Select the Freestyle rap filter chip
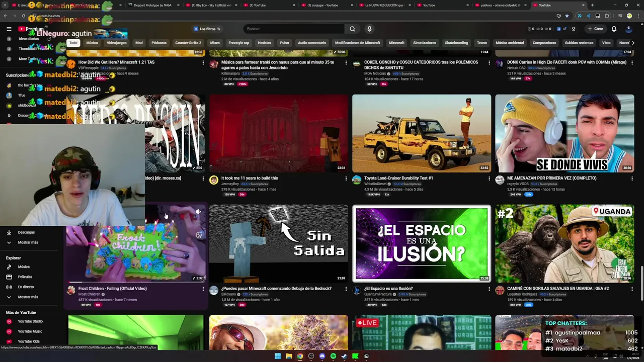 (239, 43)
